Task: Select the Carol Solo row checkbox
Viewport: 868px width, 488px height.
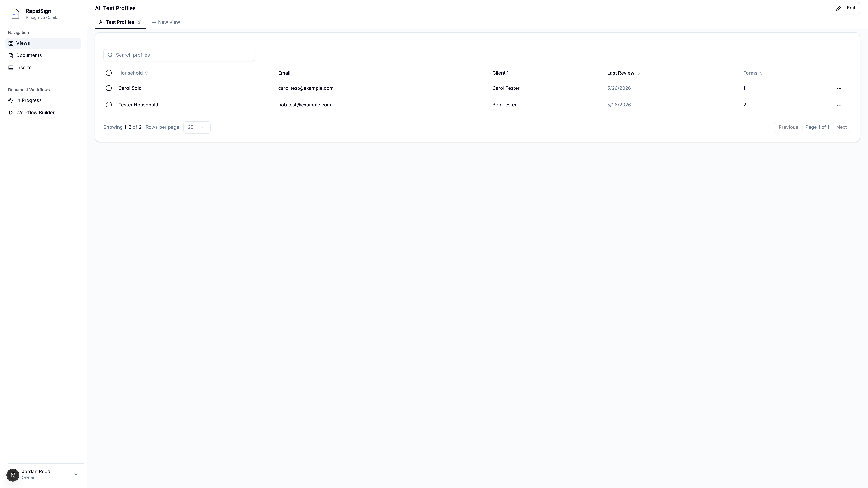Action: pyautogui.click(x=109, y=88)
